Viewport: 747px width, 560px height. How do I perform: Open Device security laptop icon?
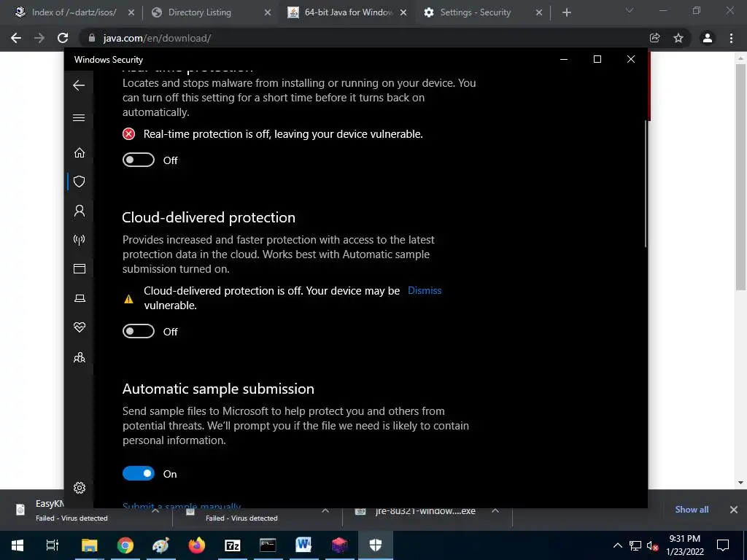[x=79, y=298]
